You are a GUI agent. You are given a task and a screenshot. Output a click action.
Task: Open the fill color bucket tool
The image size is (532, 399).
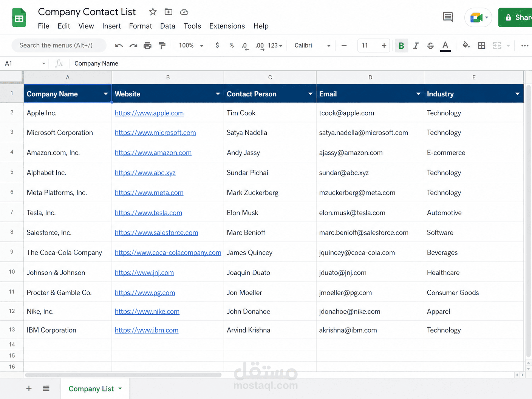tap(466, 45)
